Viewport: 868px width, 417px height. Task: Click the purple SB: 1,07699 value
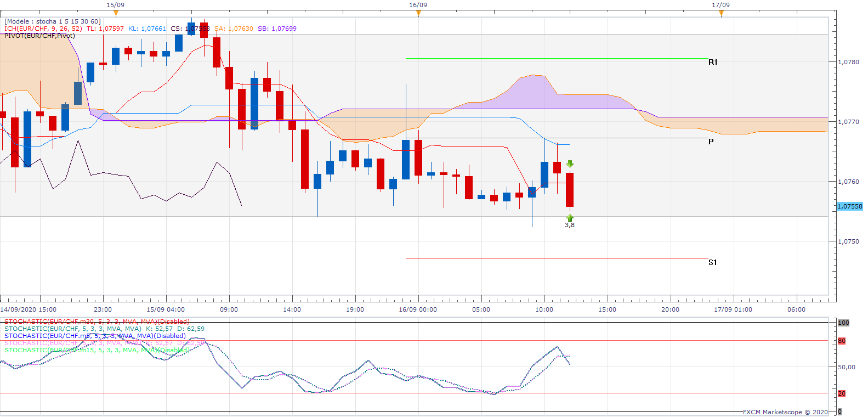(x=277, y=29)
